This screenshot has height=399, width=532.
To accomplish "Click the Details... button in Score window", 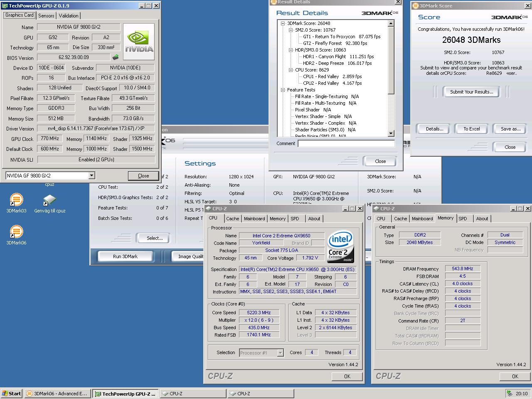I will pyautogui.click(x=434, y=129).
